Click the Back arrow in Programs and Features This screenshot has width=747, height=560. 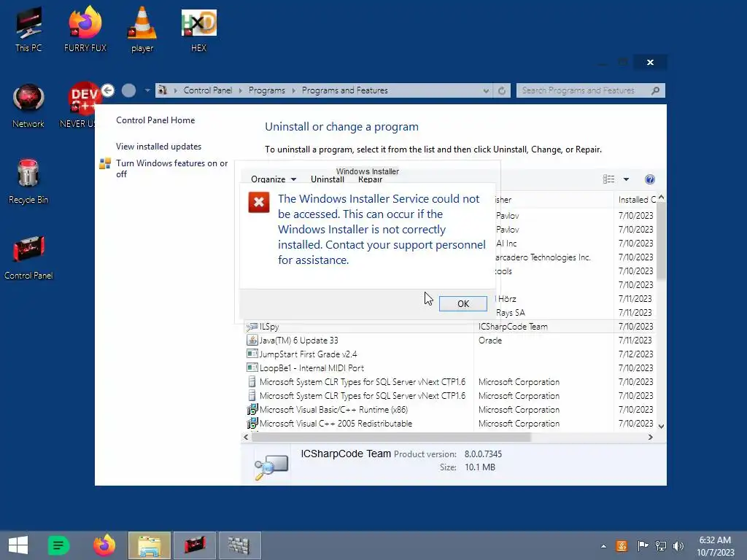[x=108, y=90]
